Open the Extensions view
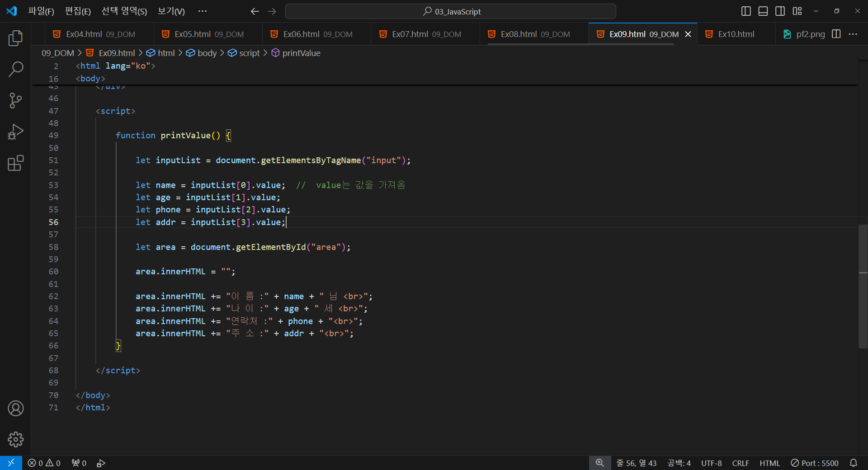This screenshot has height=470, width=868. 15,163
